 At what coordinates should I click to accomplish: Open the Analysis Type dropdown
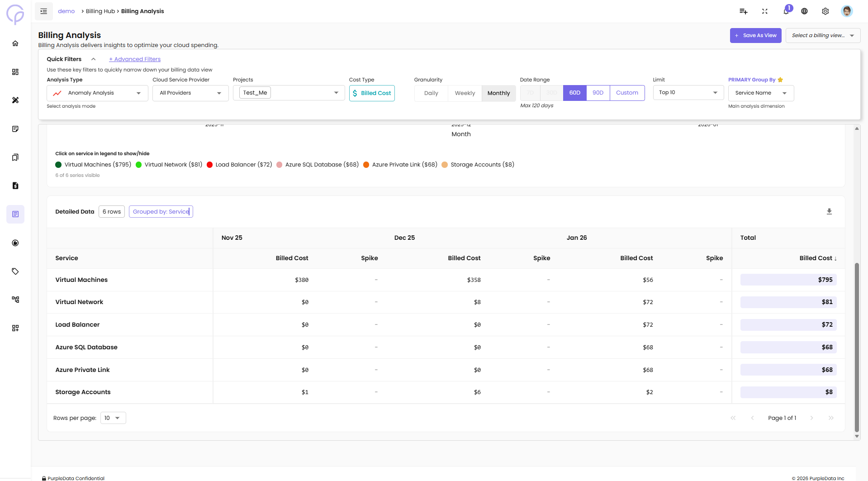click(97, 93)
